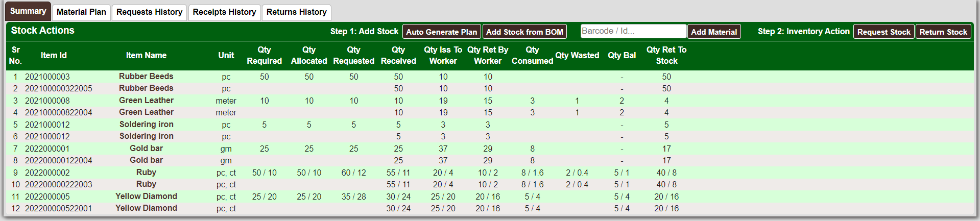Click the Ruby item name in row 9

[146, 173]
